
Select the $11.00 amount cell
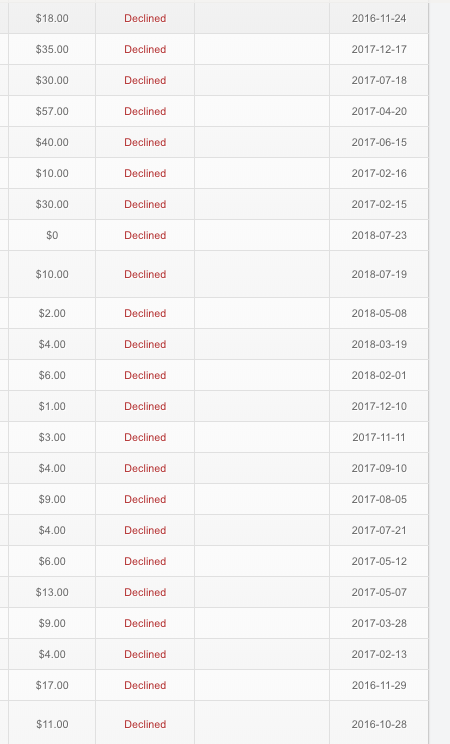pos(52,724)
